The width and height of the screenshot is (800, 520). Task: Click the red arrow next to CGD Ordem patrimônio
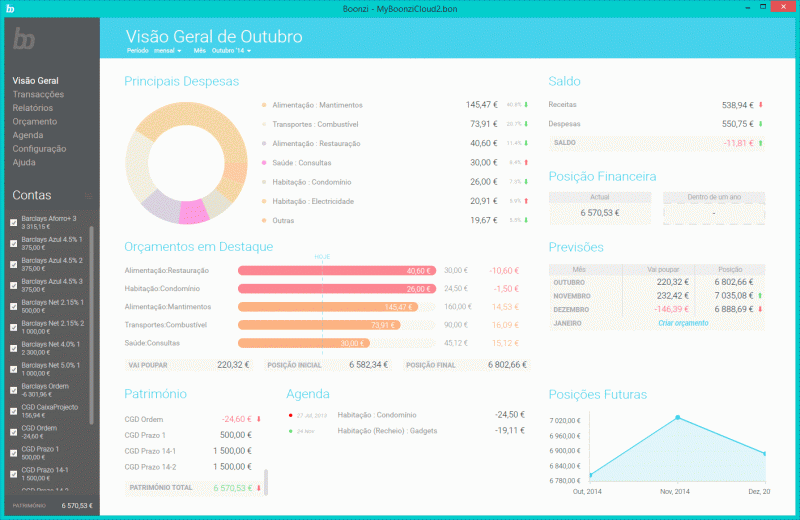(259, 419)
